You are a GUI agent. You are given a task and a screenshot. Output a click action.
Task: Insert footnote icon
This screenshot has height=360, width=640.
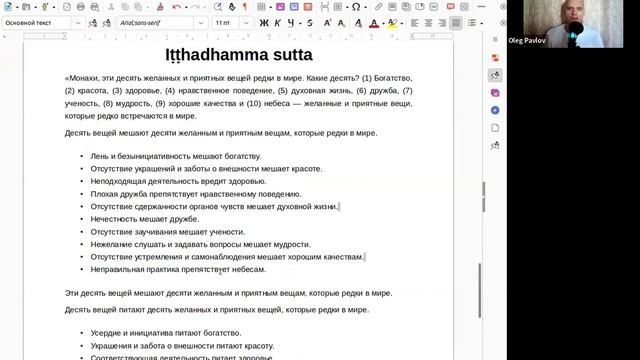[x=392, y=7]
